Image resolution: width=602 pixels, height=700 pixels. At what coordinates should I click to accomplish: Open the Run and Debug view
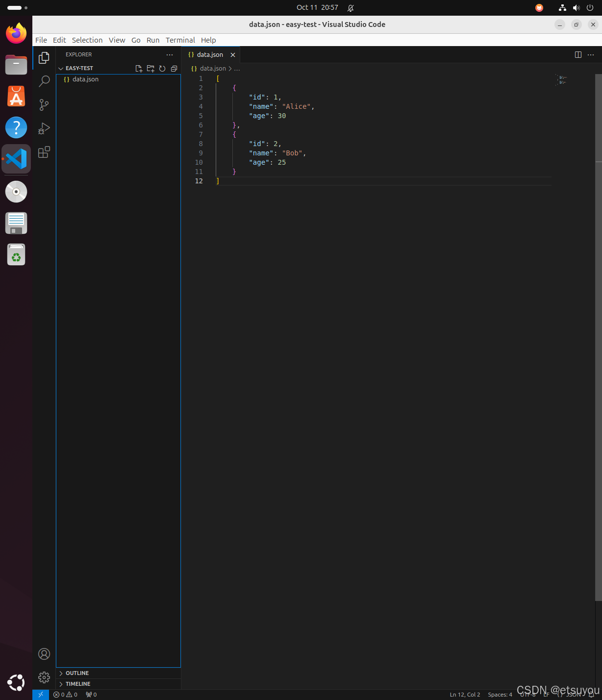click(x=44, y=128)
